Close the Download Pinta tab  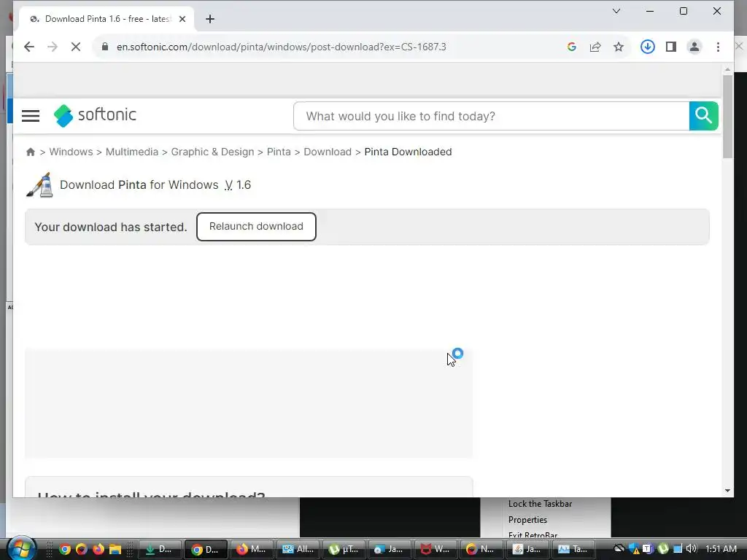tap(182, 19)
